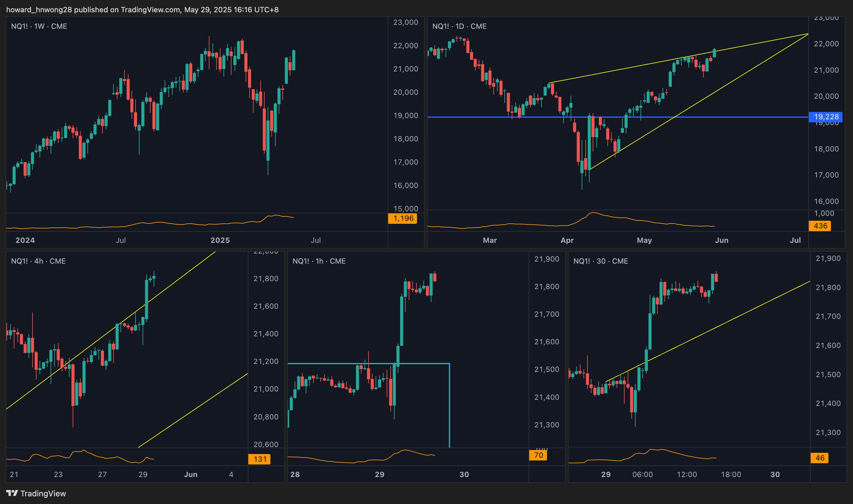Click the orange 436 indicator value tag

coord(820,226)
